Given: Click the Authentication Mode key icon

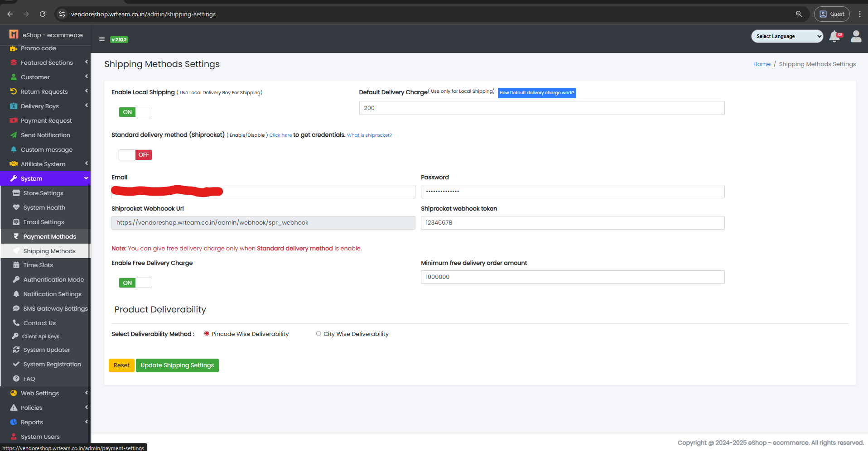Looking at the screenshot, I should tap(16, 279).
